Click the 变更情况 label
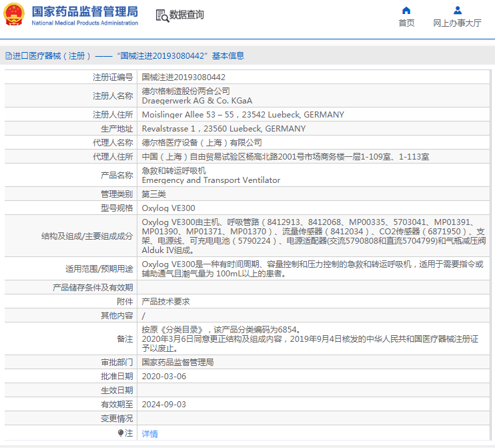 (x=117, y=419)
